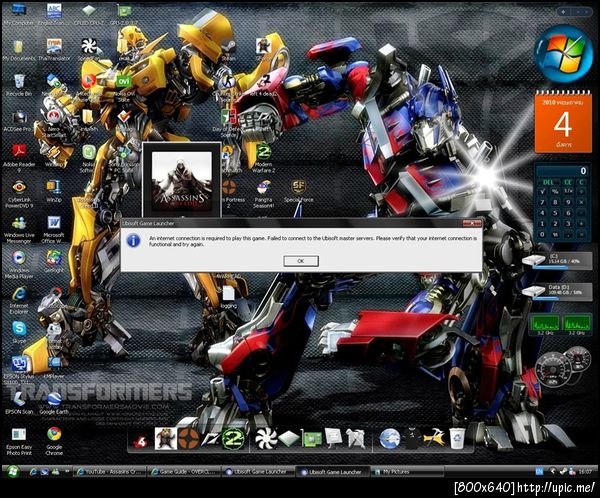
Task: Open the Windows Start button
Action: tap(13, 472)
